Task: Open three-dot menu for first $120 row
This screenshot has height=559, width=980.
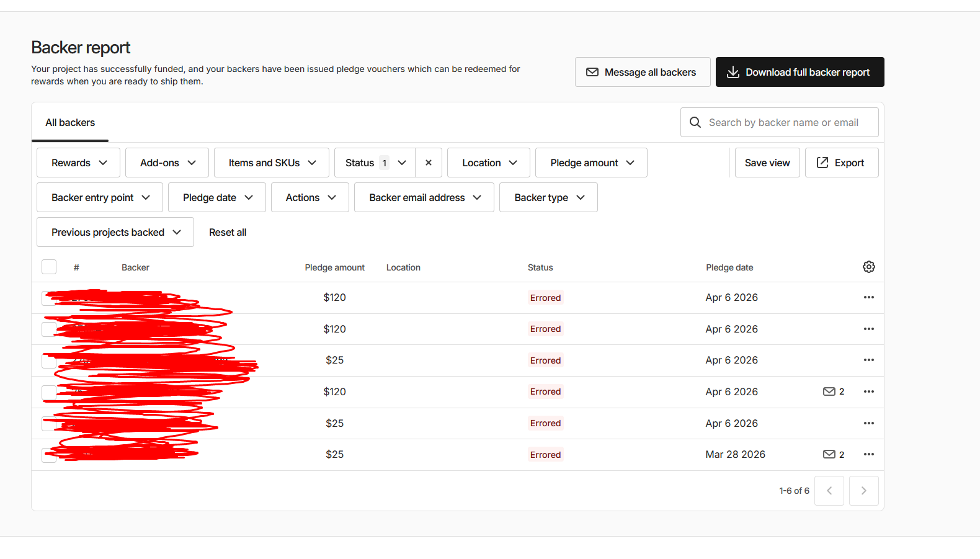Action: (x=868, y=297)
